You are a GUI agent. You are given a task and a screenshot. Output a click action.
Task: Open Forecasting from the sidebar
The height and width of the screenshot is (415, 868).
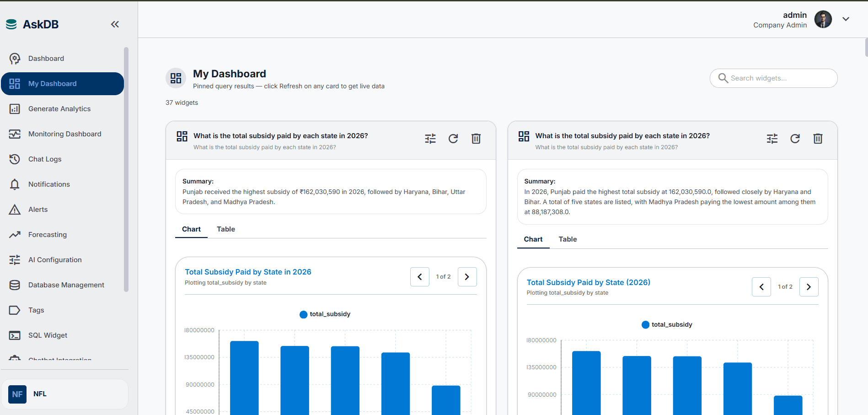(62, 235)
